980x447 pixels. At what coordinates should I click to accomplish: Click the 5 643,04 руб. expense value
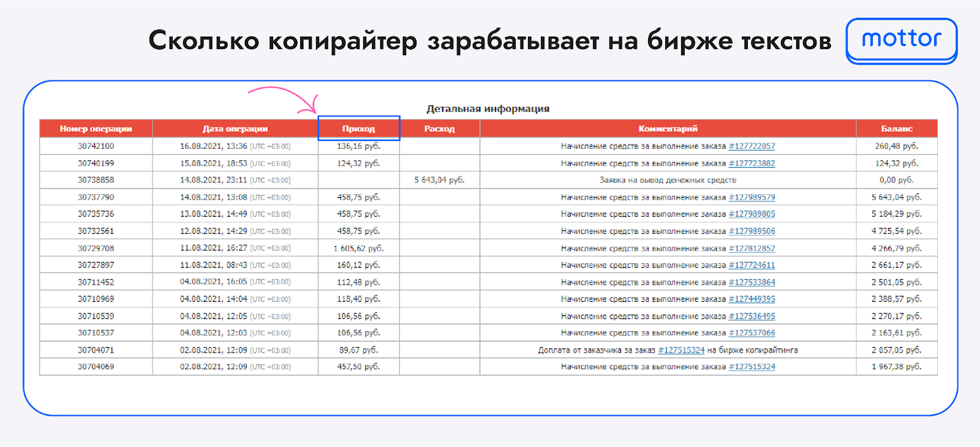pyautogui.click(x=439, y=180)
